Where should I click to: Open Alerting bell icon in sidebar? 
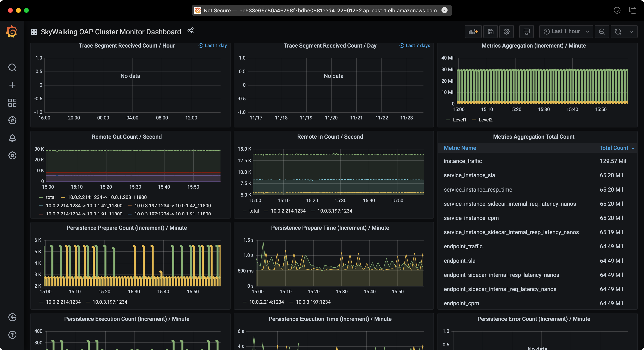pyautogui.click(x=12, y=138)
